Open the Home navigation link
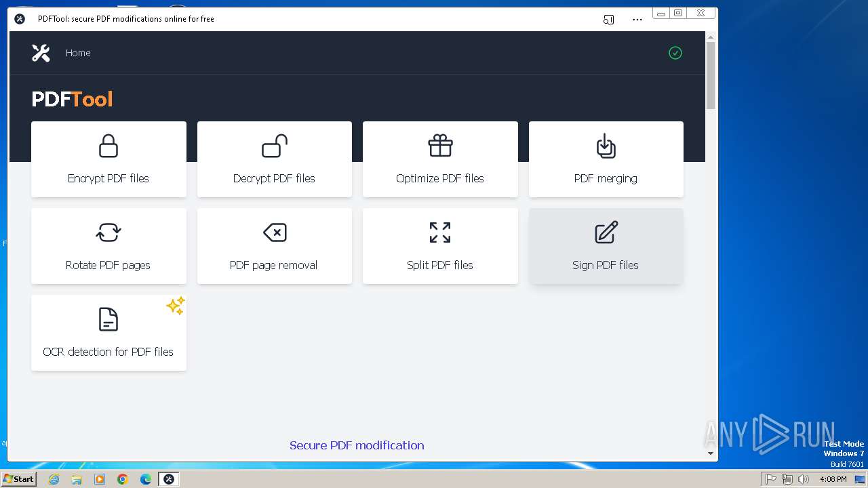 point(78,53)
